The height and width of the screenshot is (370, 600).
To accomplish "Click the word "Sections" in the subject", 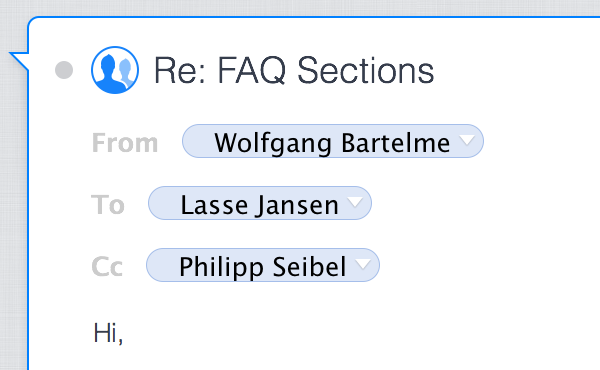I will tap(366, 70).
